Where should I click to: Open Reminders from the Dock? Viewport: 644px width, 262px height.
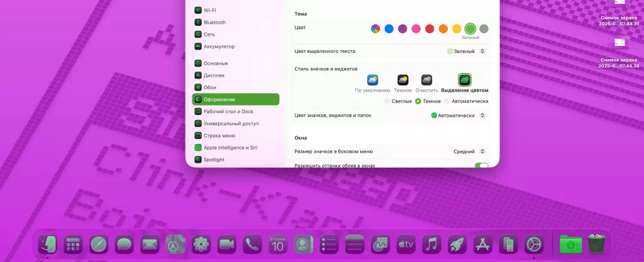pos(329,245)
